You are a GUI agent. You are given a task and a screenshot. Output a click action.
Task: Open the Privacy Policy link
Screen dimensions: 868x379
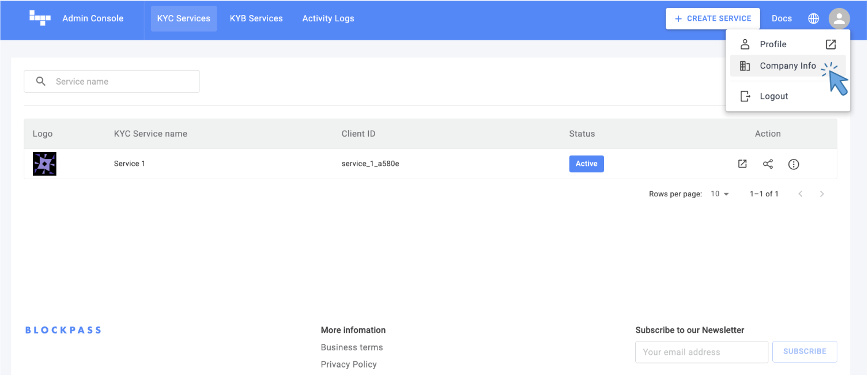tap(348, 365)
